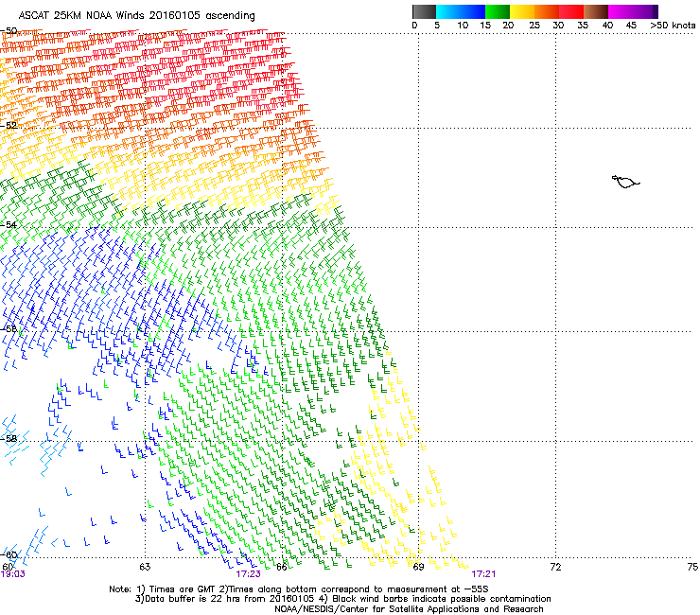Select the gray 0-5 knots legend segment
The width and height of the screenshot is (700, 615).
pos(425,11)
